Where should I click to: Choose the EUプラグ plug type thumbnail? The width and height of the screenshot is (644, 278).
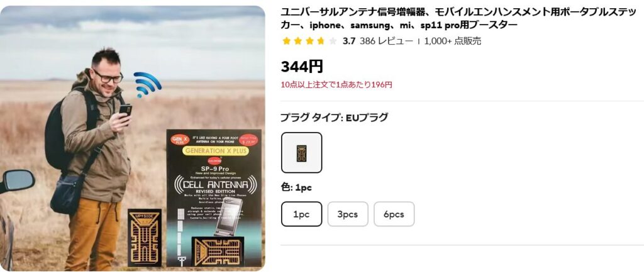click(x=301, y=152)
